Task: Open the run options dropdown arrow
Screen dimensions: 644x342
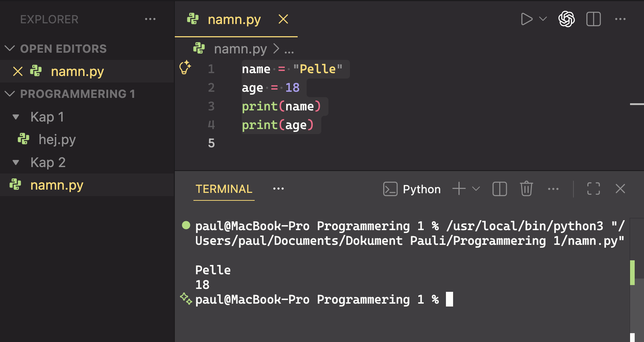Action: point(543,19)
